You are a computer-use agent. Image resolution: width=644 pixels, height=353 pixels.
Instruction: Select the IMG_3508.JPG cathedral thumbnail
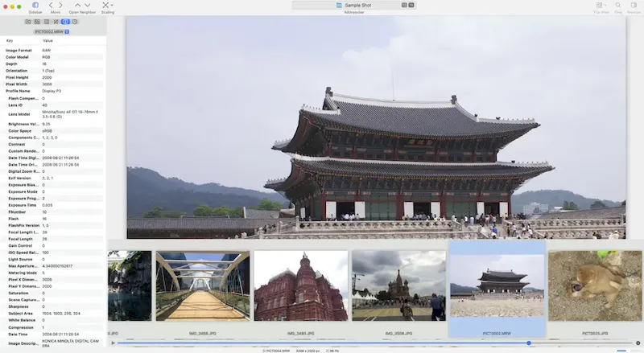pos(398,285)
